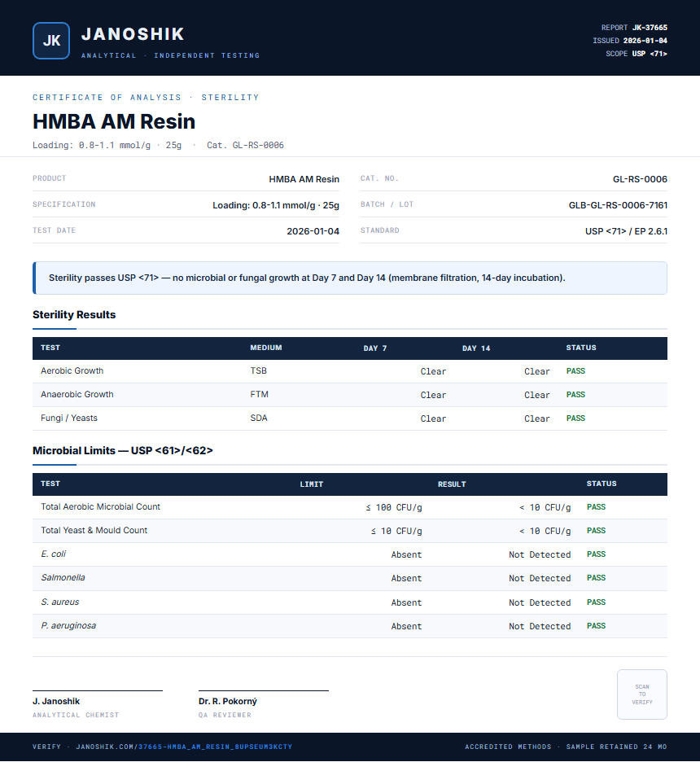This screenshot has width=700, height=784.
Task: Click the JK logo badge
Action: [51, 41]
